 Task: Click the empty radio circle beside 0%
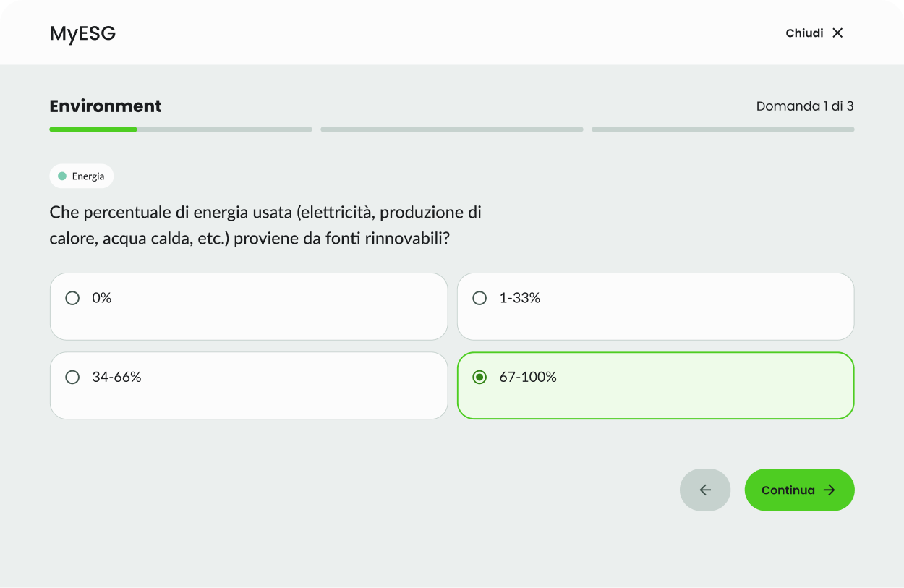(72, 297)
